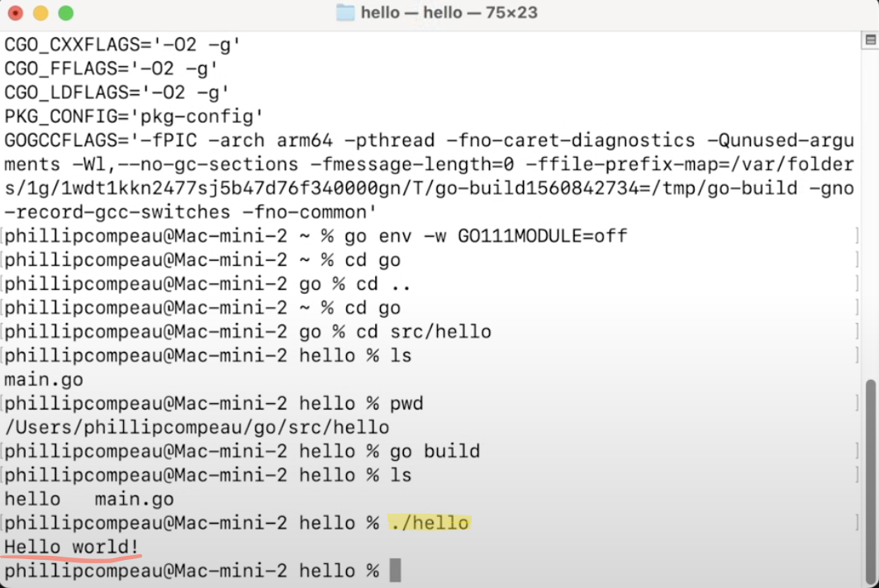
Task: Click the folder proxy icon in title bar
Action: 345,12
